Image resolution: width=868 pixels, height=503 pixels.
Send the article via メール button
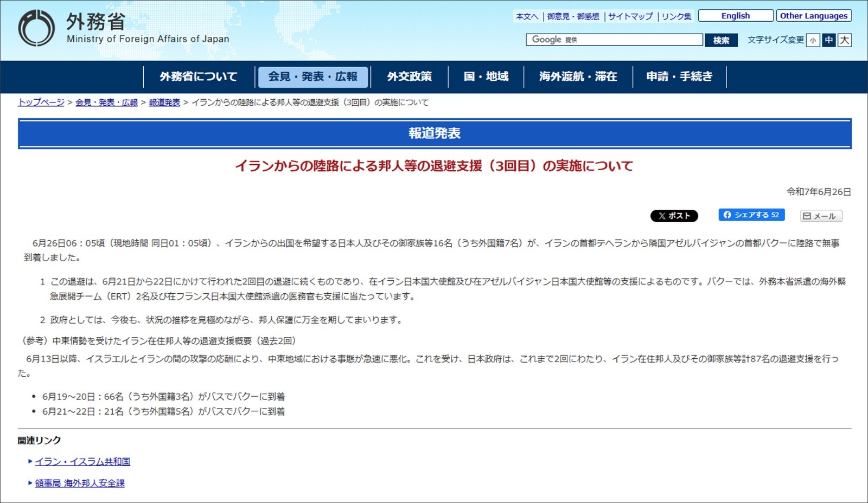(821, 216)
